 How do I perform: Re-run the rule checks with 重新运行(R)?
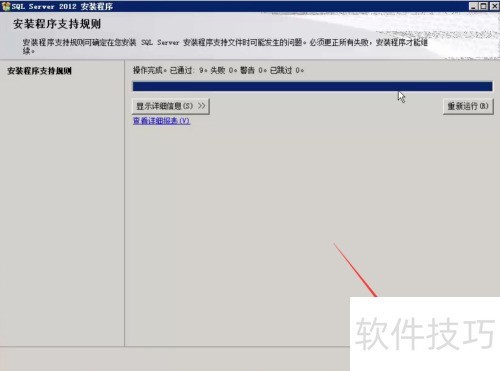tap(468, 106)
